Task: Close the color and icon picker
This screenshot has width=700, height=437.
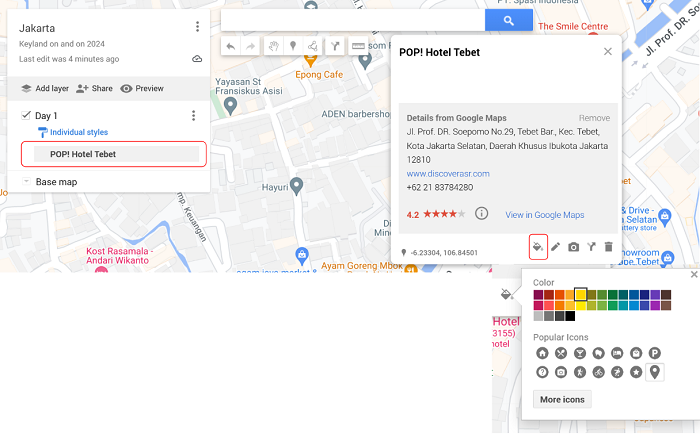Action: click(694, 275)
